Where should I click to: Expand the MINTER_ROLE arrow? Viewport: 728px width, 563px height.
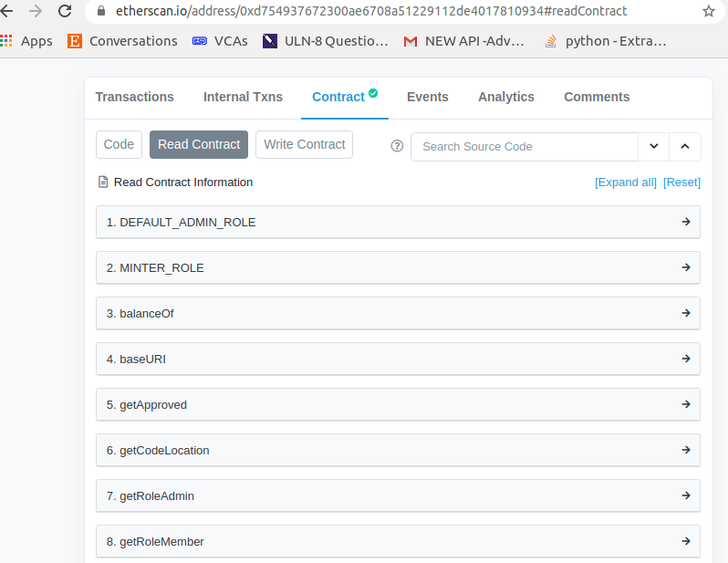click(686, 267)
